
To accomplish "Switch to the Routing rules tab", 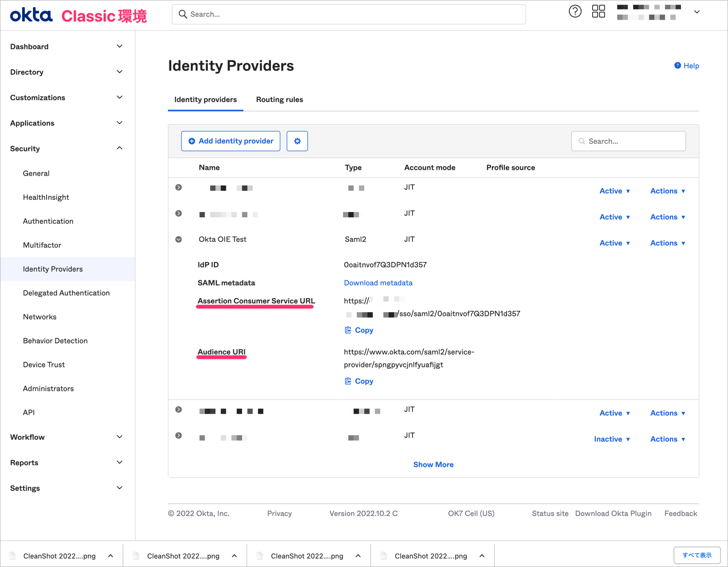I will (279, 99).
